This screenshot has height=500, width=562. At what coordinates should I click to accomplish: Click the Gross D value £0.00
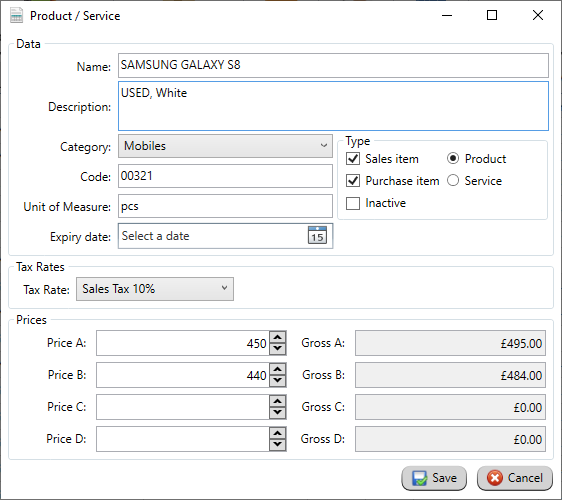[451, 439]
